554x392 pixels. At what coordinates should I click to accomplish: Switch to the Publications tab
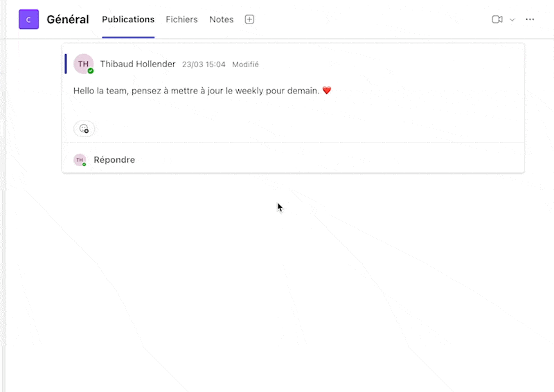[128, 19]
